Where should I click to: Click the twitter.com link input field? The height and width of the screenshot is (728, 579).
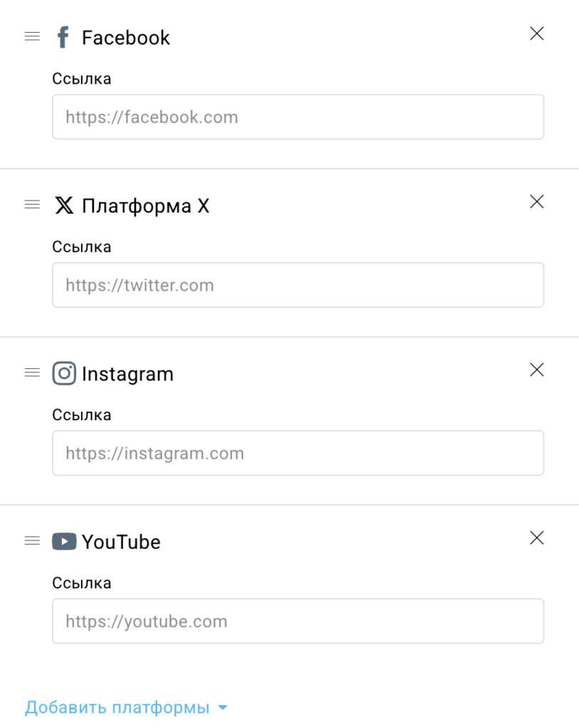(x=298, y=285)
